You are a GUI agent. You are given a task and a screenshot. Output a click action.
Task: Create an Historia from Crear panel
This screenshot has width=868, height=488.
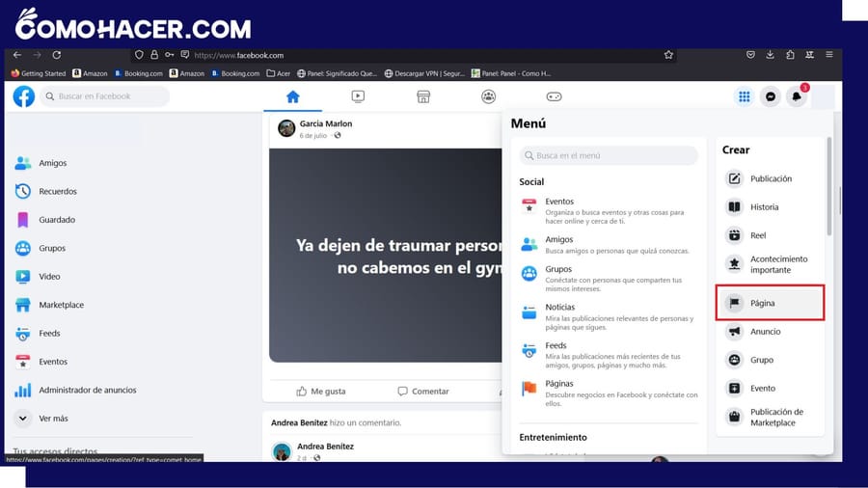770,207
